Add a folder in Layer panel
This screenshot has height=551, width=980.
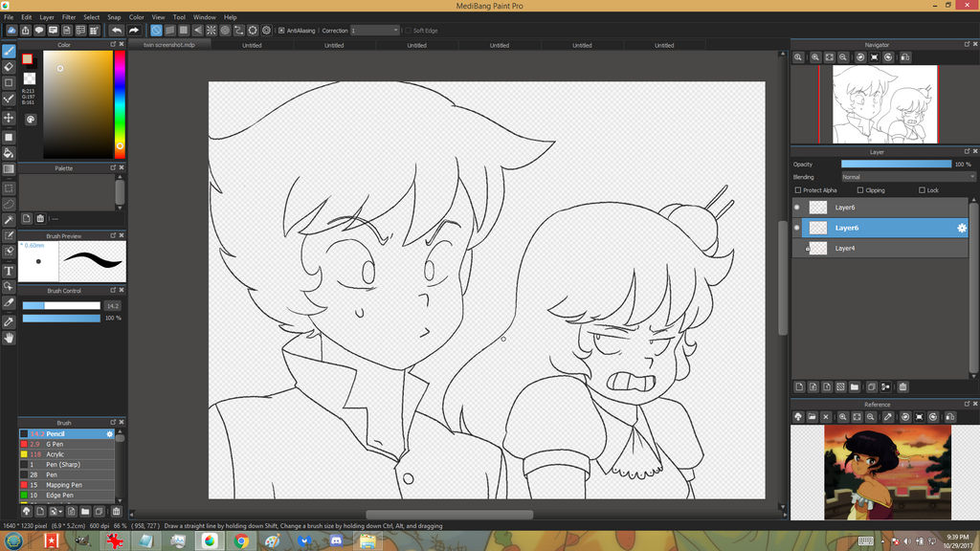click(855, 387)
